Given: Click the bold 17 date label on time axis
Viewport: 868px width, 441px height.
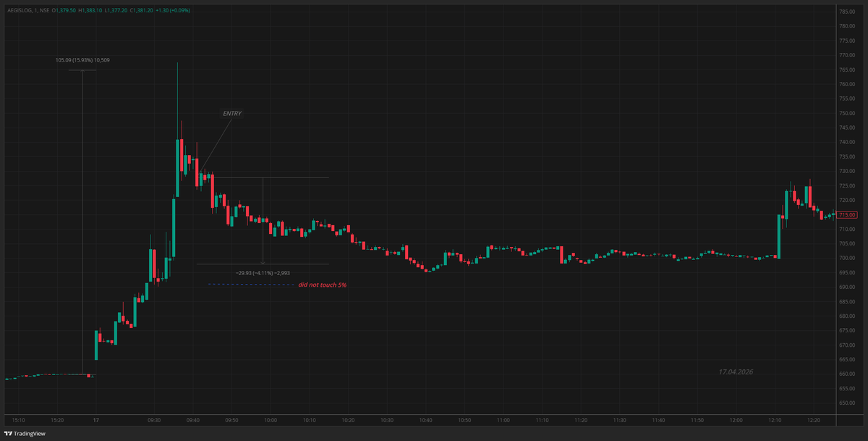Looking at the screenshot, I should point(96,420).
